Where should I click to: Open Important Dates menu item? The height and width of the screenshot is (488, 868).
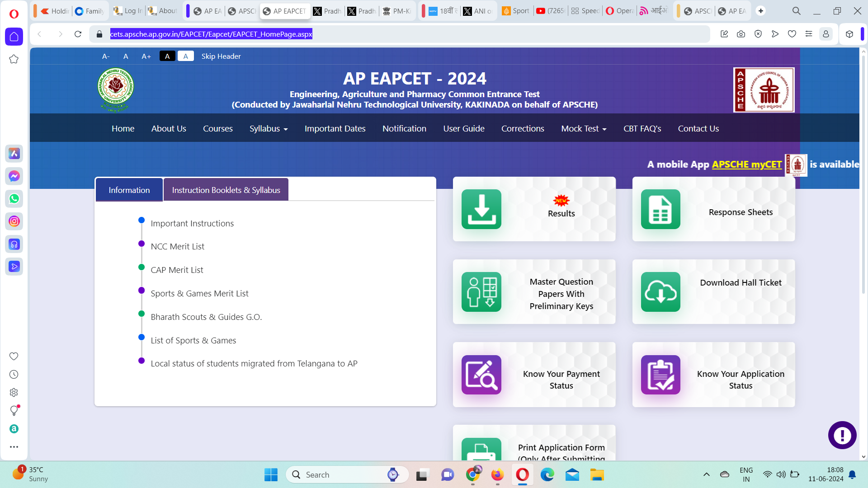pyautogui.click(x=335, y=129)
